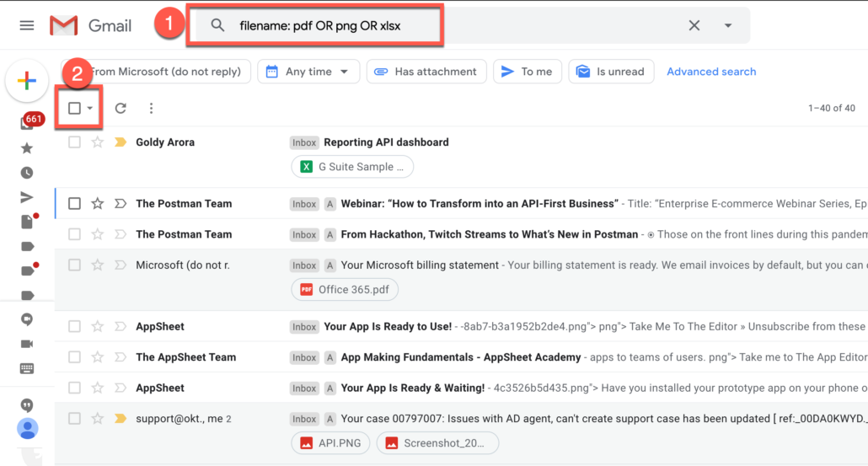Toggle importance marker on support@okt email

[x=121, y=419]
